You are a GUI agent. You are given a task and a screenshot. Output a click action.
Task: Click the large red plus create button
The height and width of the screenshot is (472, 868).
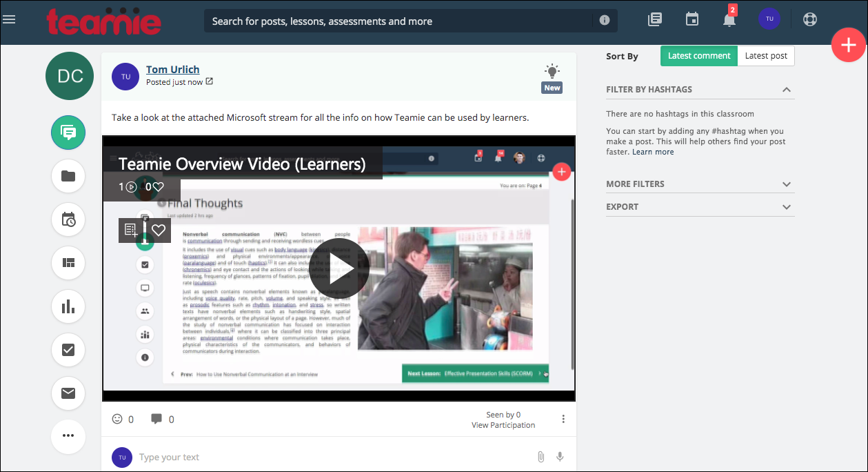(848, 45)
